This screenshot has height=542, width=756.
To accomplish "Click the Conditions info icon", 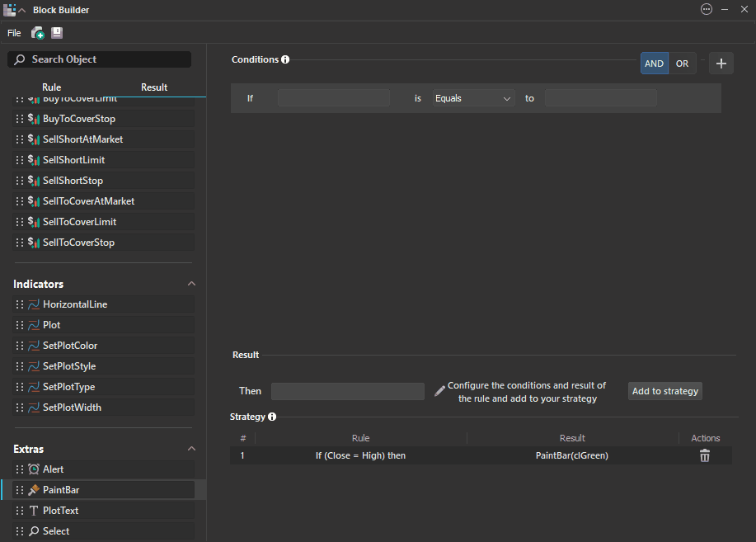I will [285, 59].
